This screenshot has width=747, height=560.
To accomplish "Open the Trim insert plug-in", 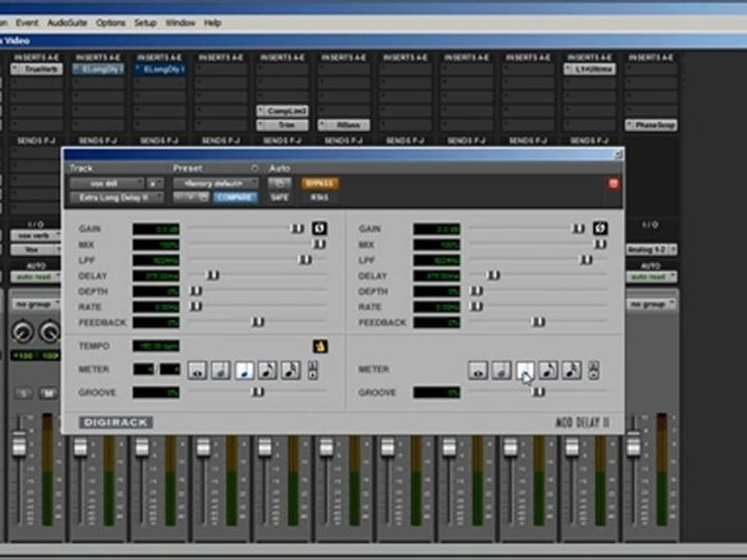I will pos(282,125).
